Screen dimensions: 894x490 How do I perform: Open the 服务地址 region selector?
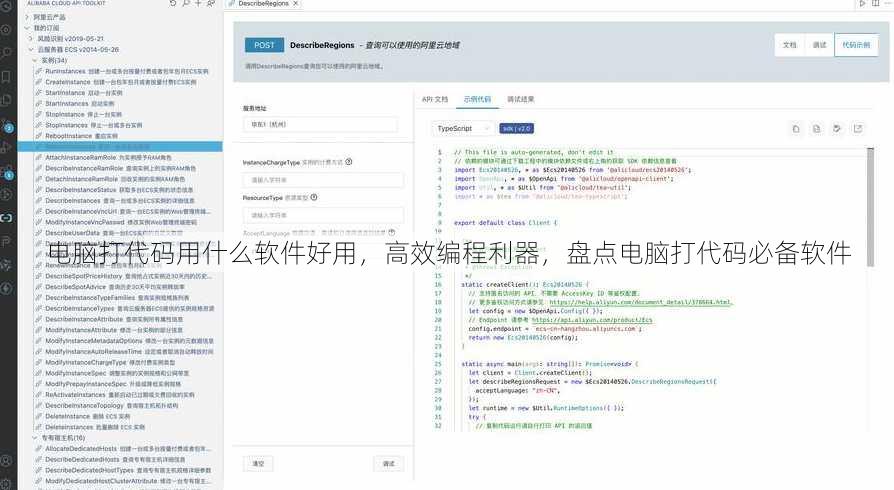tap(320, 124)
